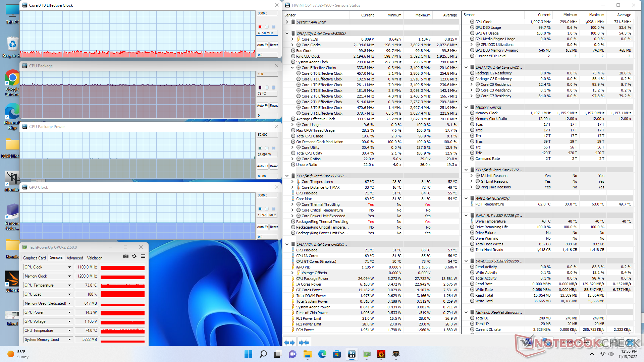Open the GPU Temperature dropdown in GPU-Z

click(69, 285)
